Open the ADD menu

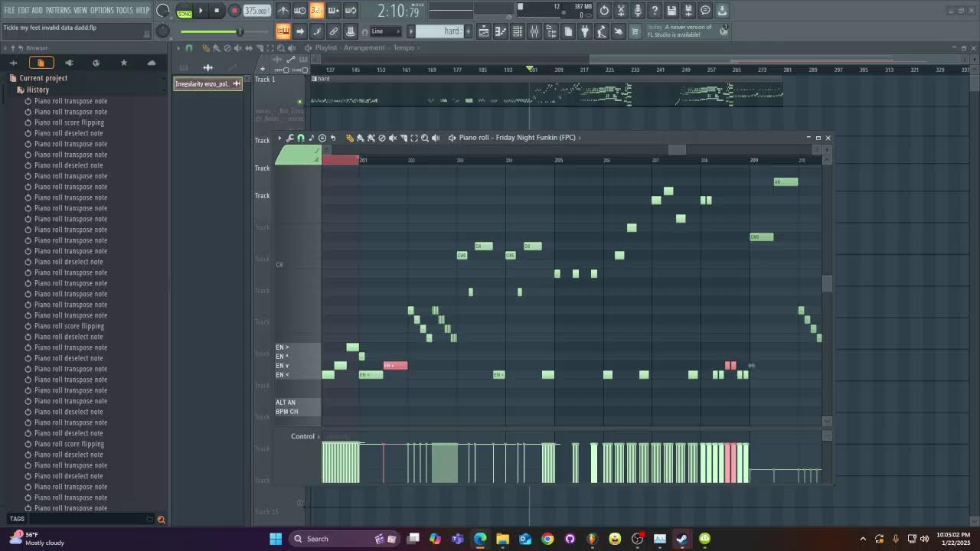click(x=38, y=10)
